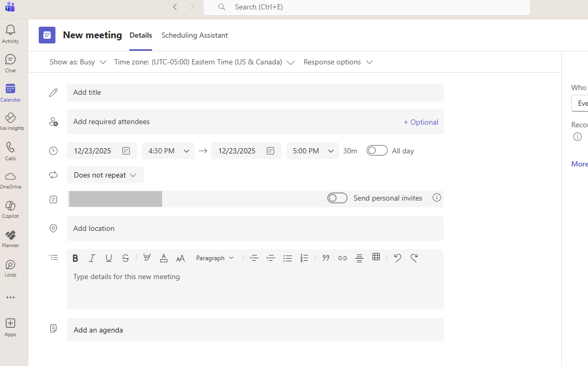Insert a hyperlink
The image size is (588, 366).
tap(342, 258)
